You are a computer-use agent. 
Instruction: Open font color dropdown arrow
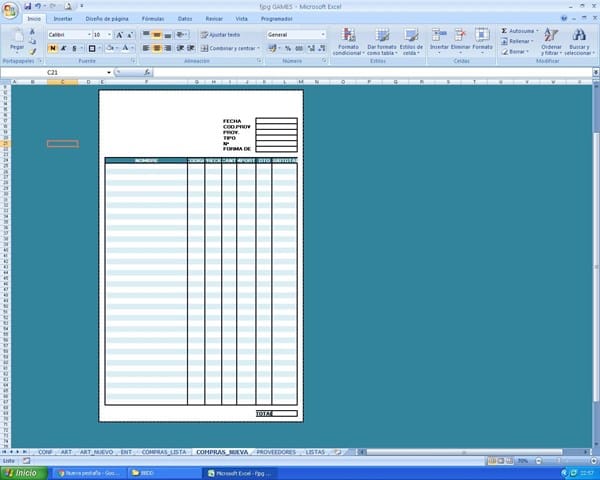tap(132, 48)
